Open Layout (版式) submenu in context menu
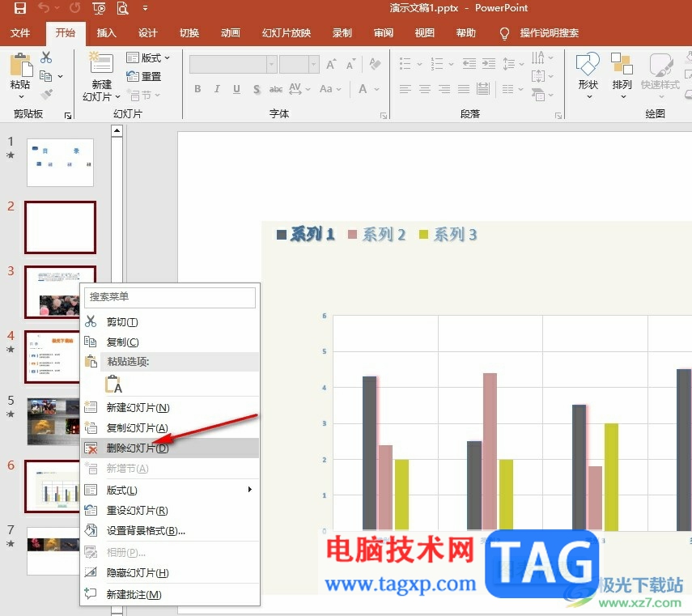692x616 pixels. click(x=170, y=490)
